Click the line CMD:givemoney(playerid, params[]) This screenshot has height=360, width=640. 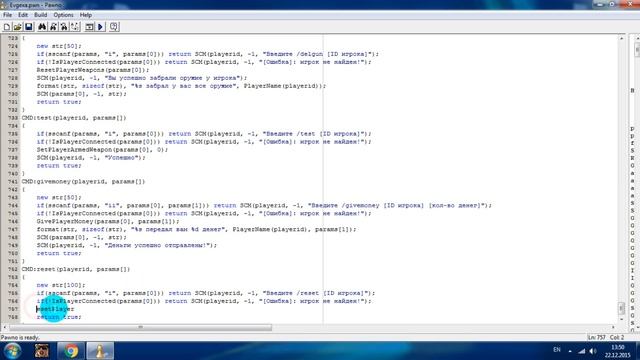[83, 182]
